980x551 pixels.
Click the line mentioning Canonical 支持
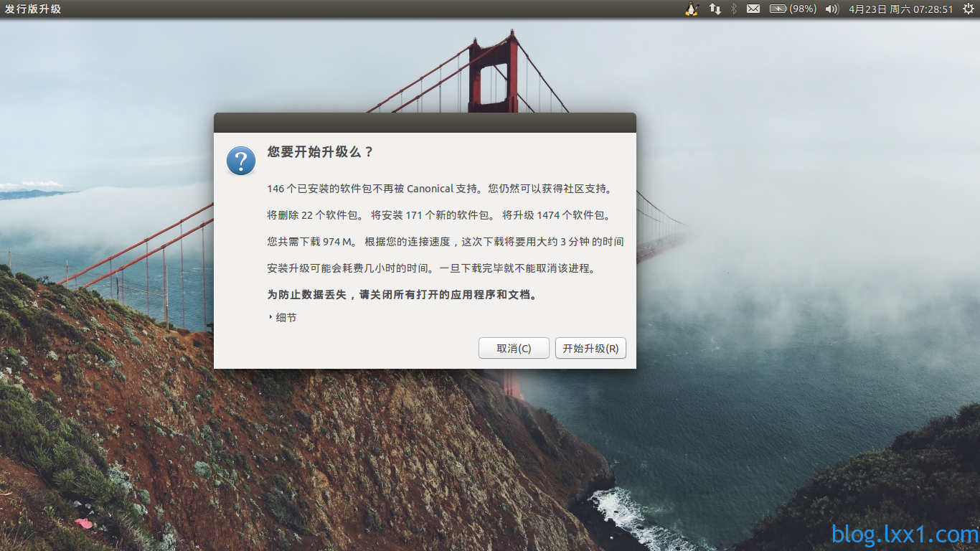(440, 189)
